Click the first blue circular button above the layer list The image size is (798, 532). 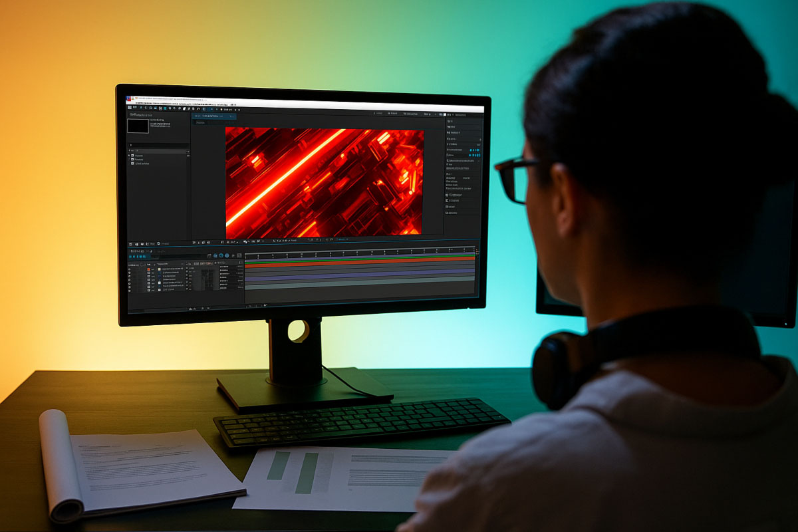click(x=215, y=255)
